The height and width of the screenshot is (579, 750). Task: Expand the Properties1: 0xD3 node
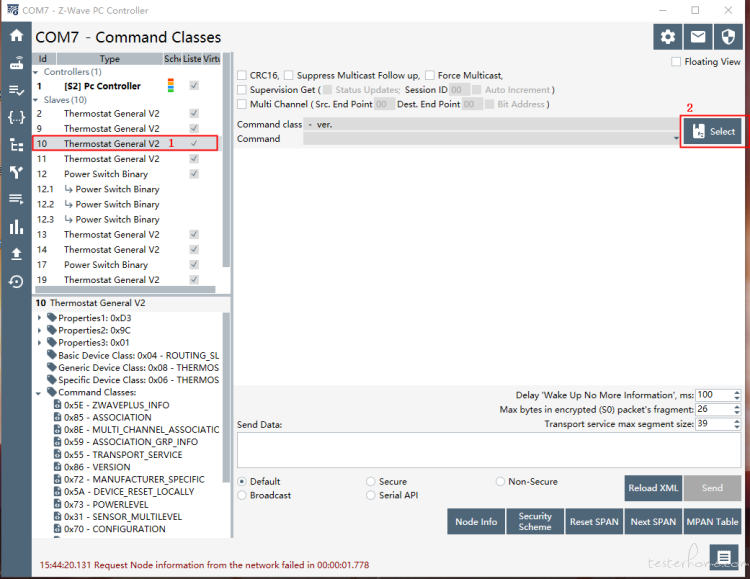pyautogui.click(x=40, y=318)
